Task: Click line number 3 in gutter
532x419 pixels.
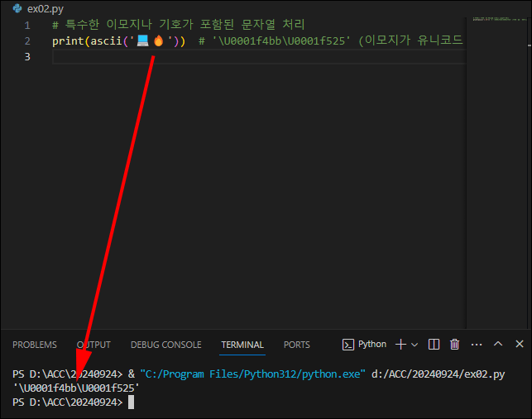Action: (27, 57)
